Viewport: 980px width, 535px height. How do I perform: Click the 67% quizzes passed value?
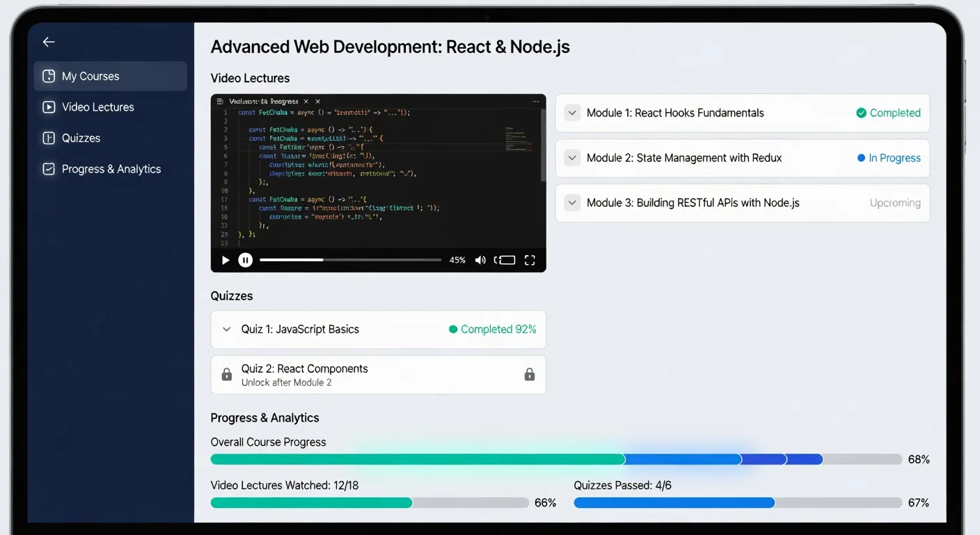pyautogui.click(x=919, y=503)
